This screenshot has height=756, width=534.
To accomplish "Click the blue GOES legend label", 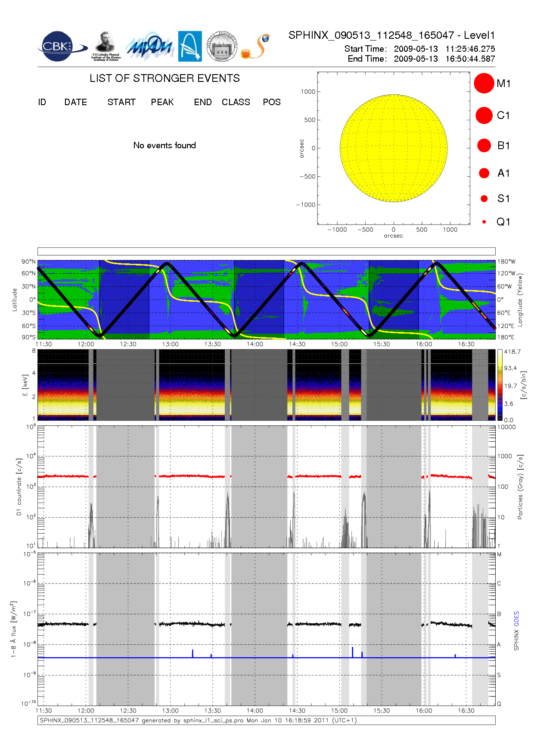I will coord(516,619).
